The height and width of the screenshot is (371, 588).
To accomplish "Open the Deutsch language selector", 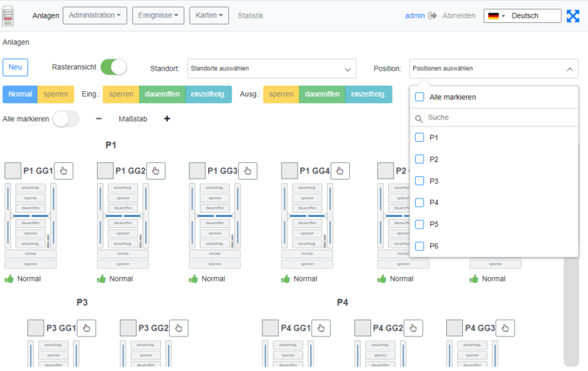I will tap(522, 15).
